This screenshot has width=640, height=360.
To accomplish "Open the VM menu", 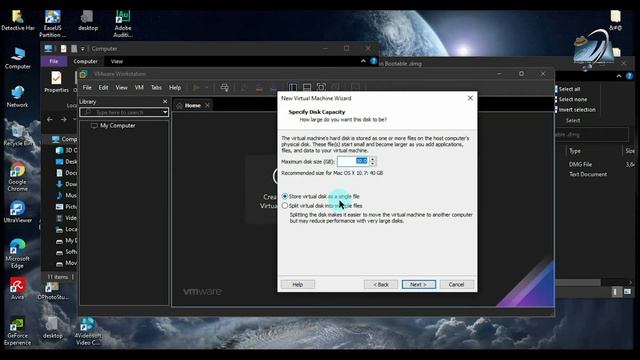I will [139, 87].
